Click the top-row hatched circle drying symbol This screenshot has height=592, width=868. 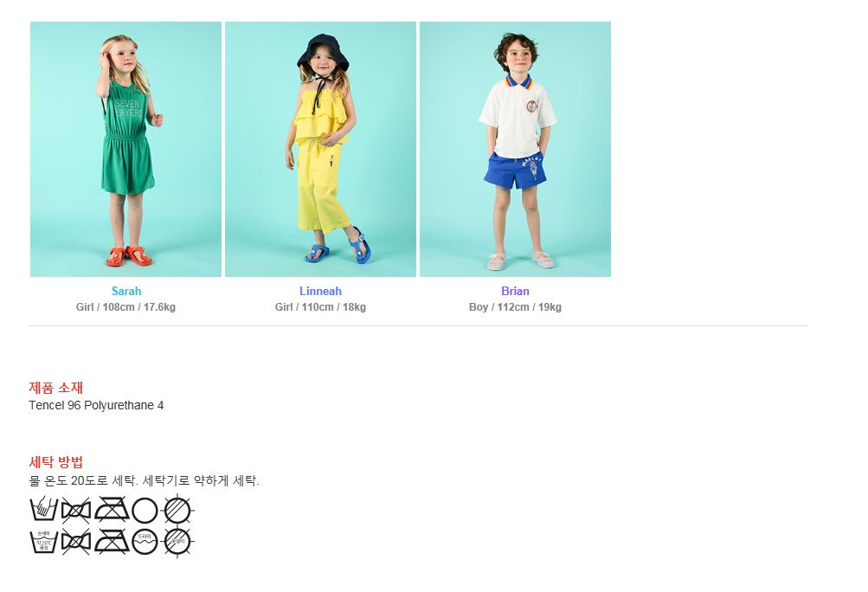[177, 510]
